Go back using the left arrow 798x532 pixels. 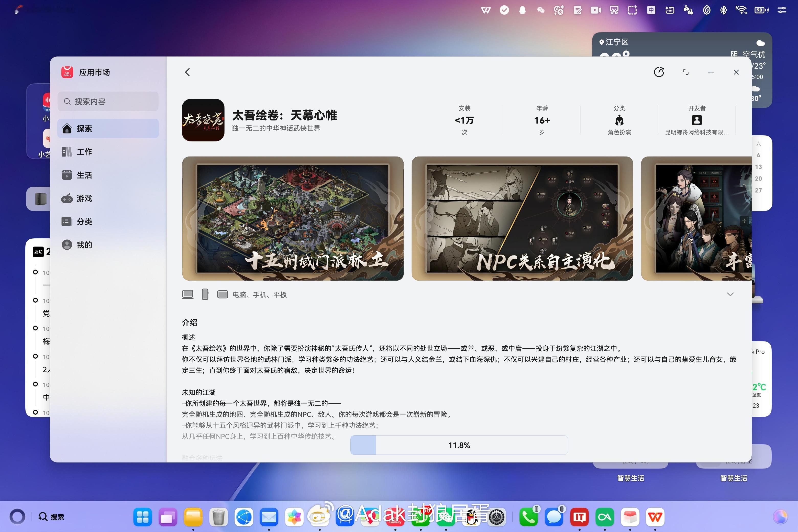188,72
